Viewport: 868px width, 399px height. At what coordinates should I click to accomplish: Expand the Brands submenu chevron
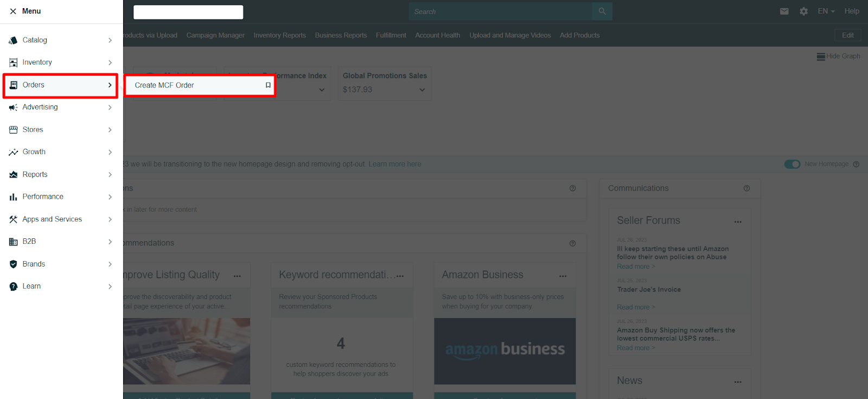110,264
